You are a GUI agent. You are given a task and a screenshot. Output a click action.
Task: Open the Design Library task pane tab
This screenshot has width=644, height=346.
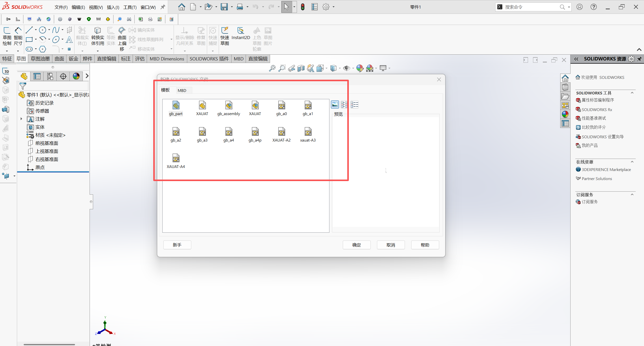[x=565, y=87]
